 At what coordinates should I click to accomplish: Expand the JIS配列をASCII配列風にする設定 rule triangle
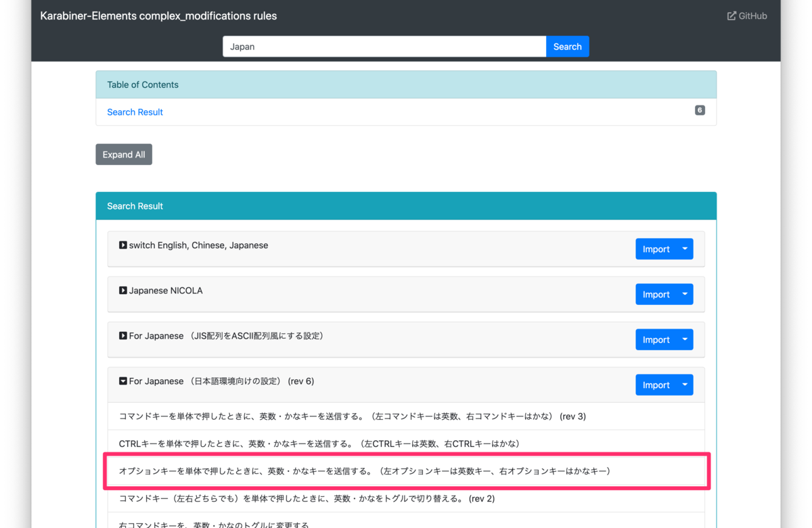tap(123, 336)
